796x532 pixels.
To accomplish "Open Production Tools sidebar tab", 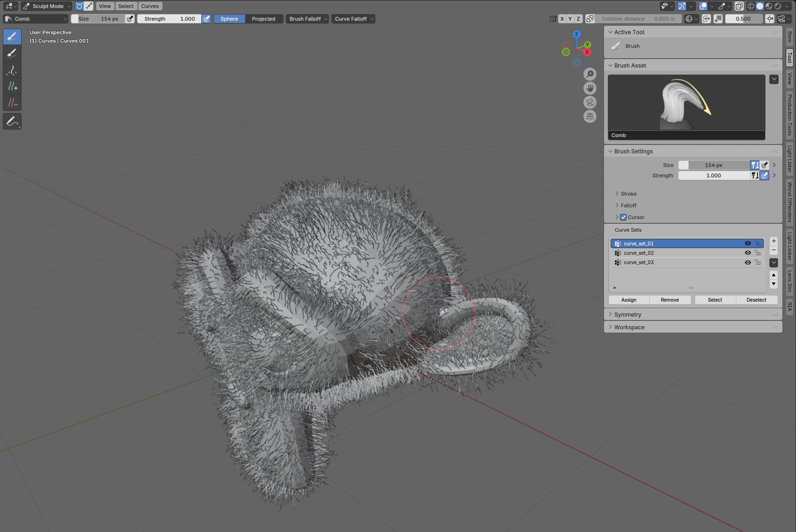I will pyautogui.click(x=789, y=115).
